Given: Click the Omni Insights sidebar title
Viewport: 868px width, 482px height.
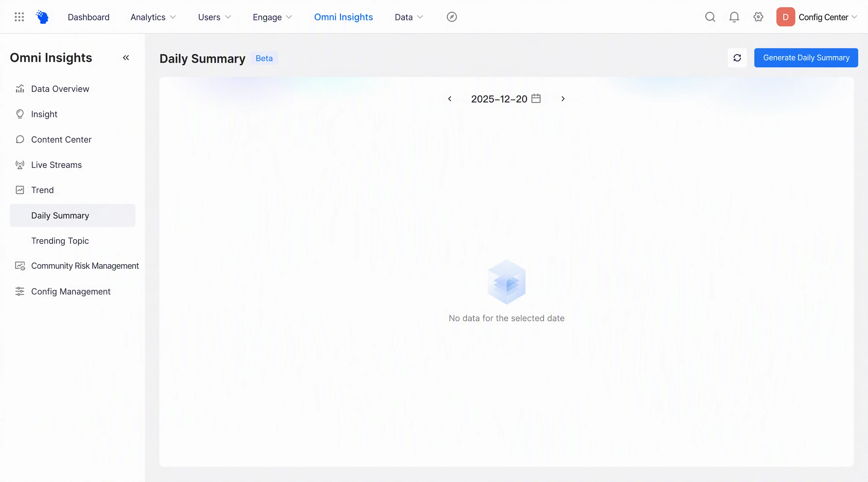Looking at the screenshot, I should coord(51,58).
